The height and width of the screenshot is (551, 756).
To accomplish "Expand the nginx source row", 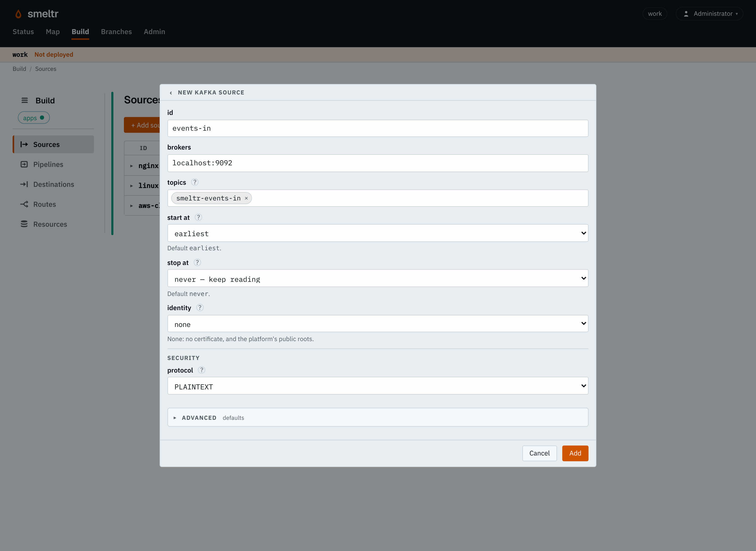I will click(132, 166).
